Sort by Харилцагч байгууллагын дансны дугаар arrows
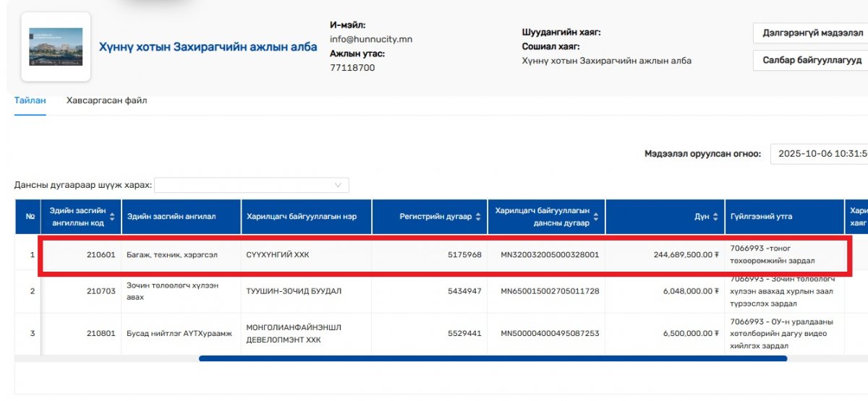 pos(595,217)
